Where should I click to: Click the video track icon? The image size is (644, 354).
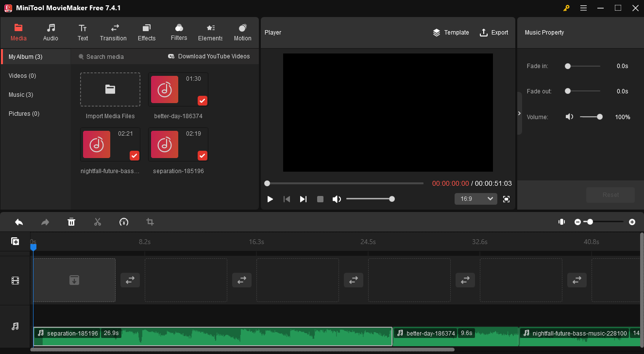pyautogui.click(x=15, y=281)
